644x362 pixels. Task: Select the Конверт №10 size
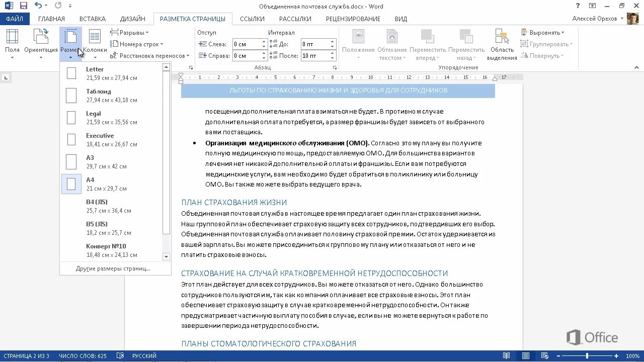111,249
